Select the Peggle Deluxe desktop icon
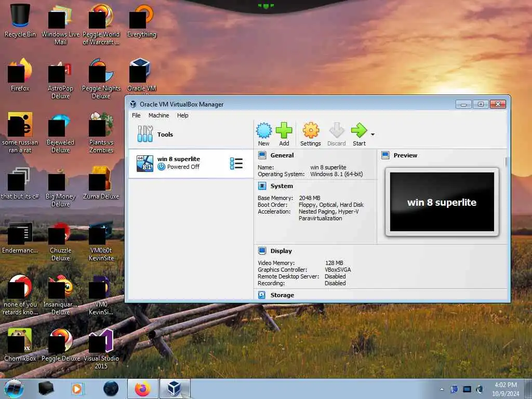 [60, 345]
